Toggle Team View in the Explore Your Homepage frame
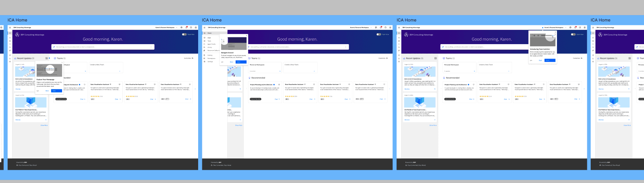The image size is (644, 183). (184, 34)
